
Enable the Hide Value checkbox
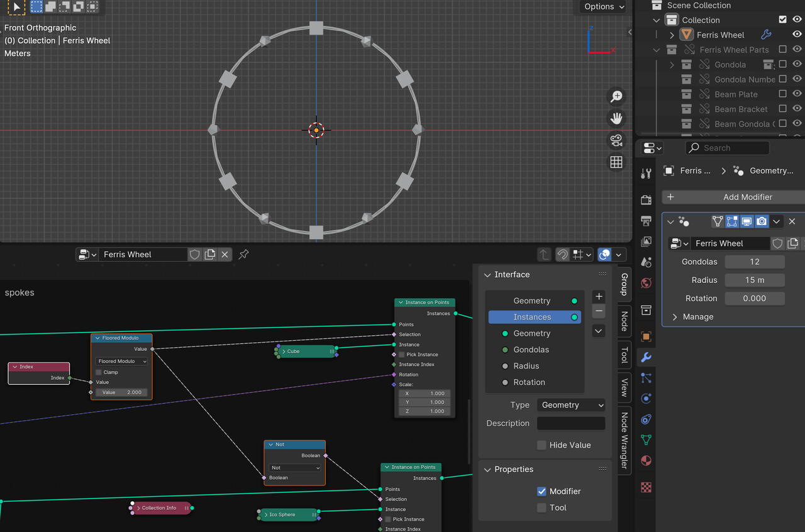541,445
